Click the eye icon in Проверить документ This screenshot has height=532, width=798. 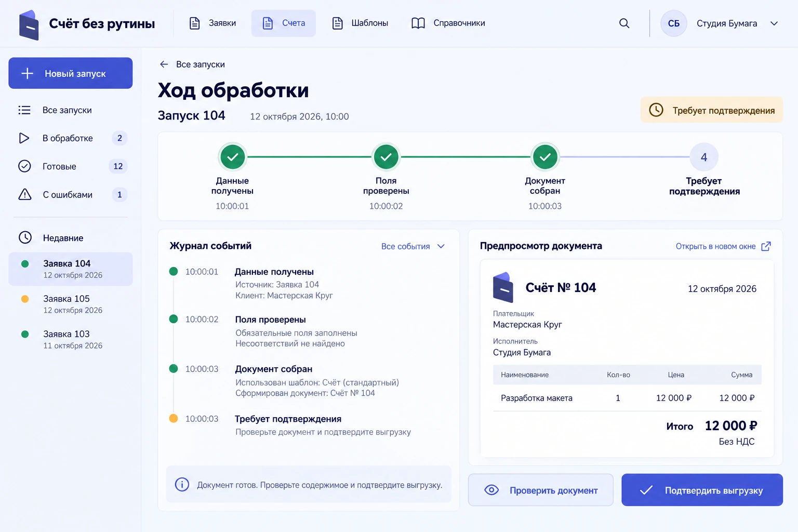[x=491, y=490]
